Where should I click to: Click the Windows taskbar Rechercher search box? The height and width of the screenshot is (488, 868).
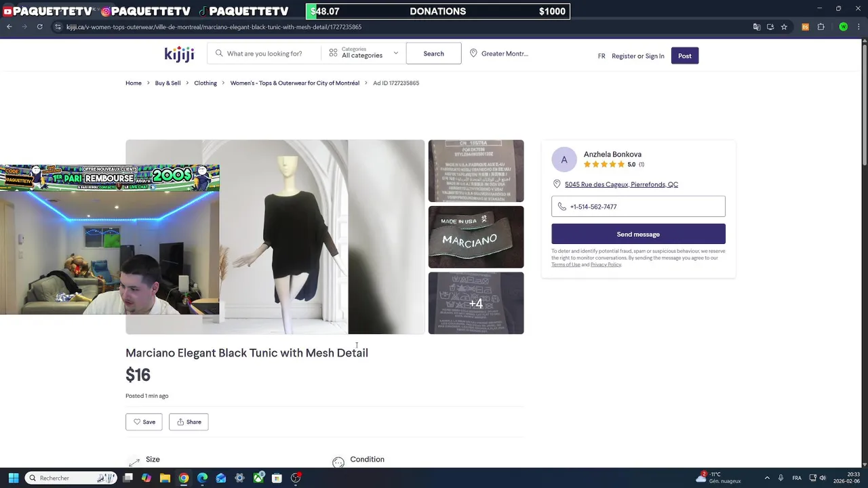click(x=71, y=478)
